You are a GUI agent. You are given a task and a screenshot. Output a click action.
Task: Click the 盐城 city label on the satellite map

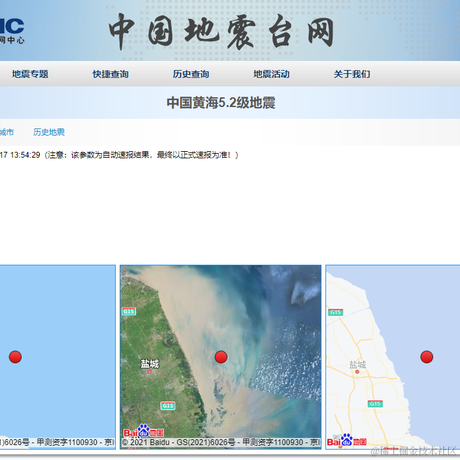coord(150,364)
